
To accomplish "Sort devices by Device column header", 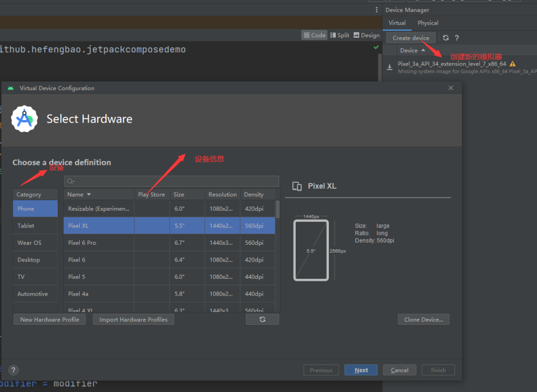I will (412, 50).
